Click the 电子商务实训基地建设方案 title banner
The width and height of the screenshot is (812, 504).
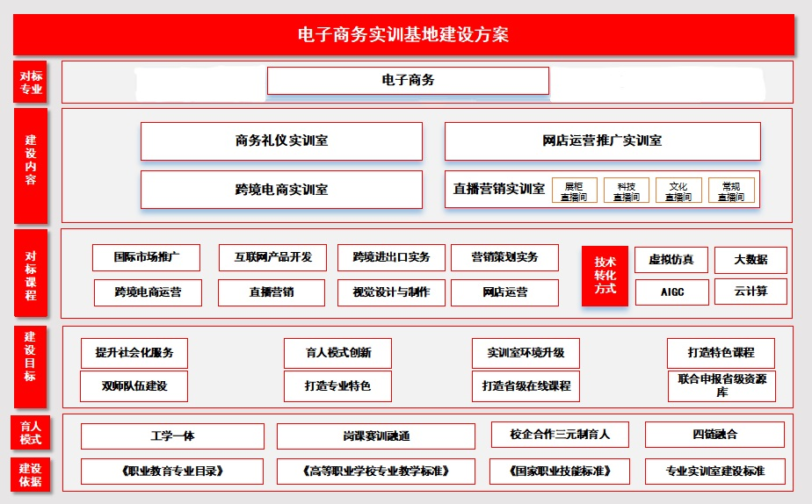403,35
